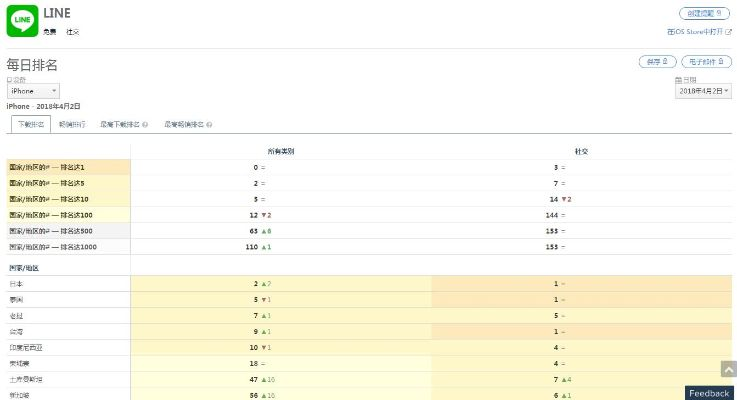Open the 历史下载排名 tab
Screen dimensions: 737x400
coord(119,125)
